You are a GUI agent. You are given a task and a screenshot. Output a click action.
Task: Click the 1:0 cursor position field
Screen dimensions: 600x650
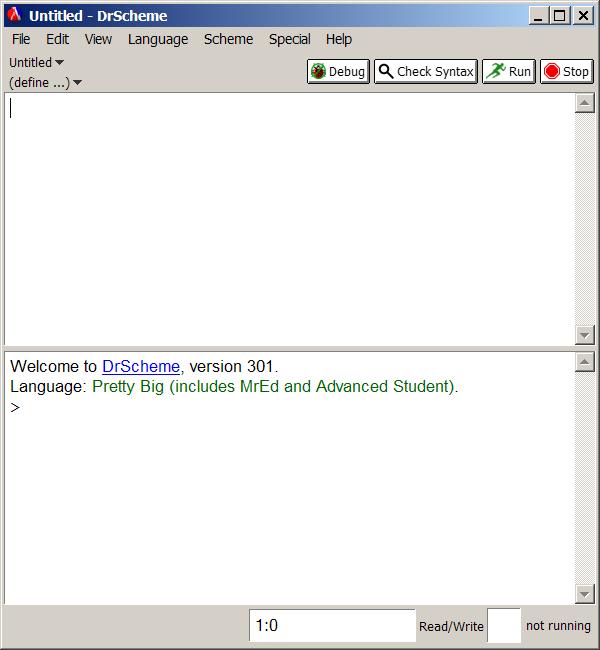pos(332,626)
